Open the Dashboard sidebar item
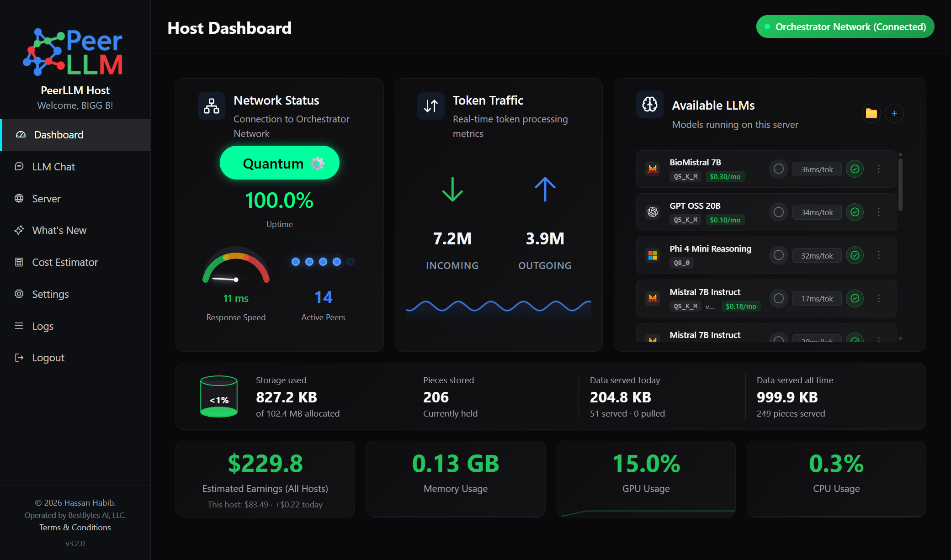Viewport: 951px width, 560px height. click(x=75, y=135)
